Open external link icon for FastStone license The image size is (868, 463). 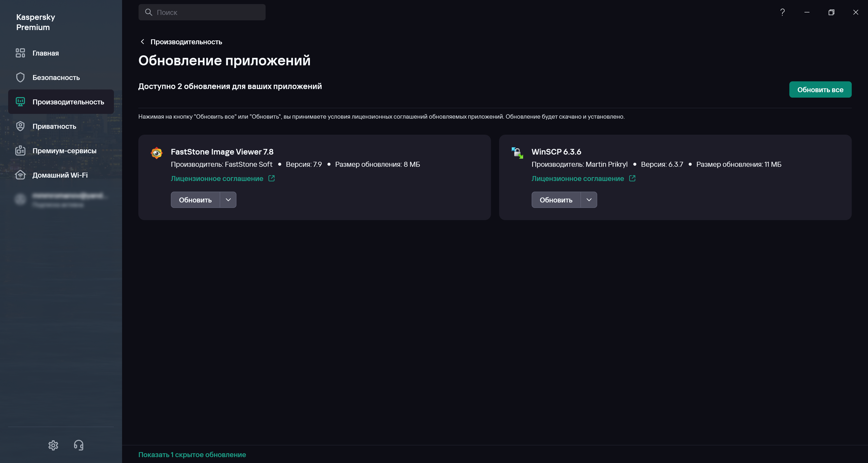tap(271, 179)
